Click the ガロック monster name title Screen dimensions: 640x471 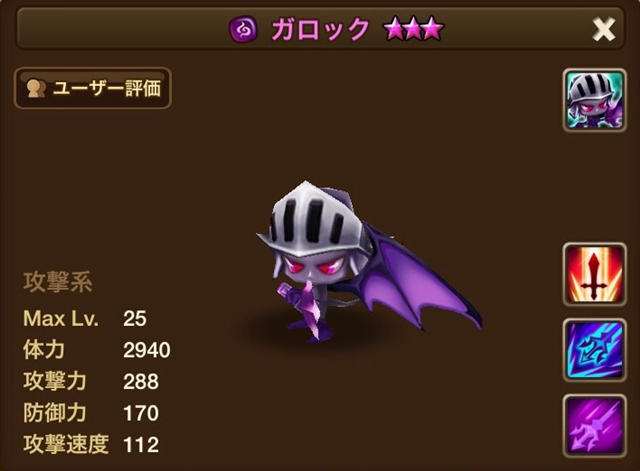point(320,29)
